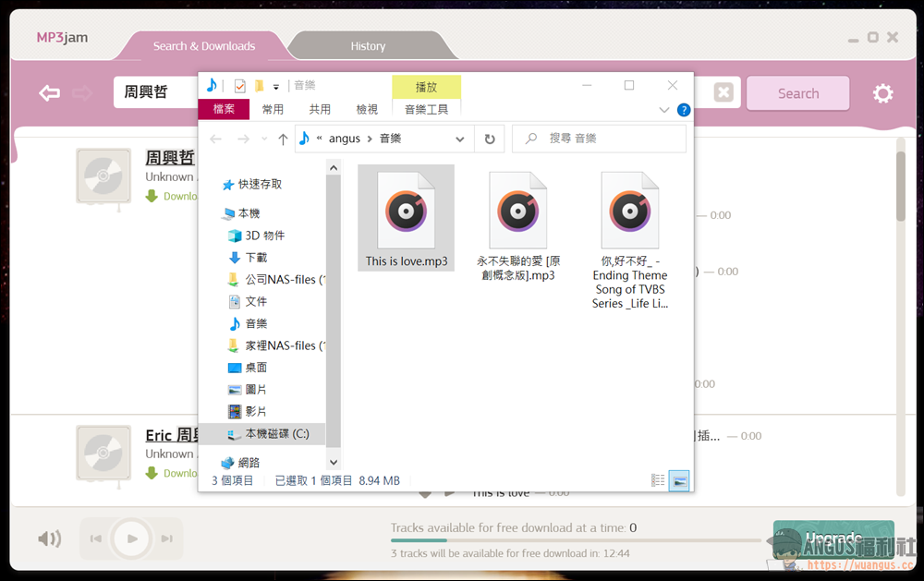Go forward in Explorer navigation
The image size is (924, 581).
tap(243, 139)
